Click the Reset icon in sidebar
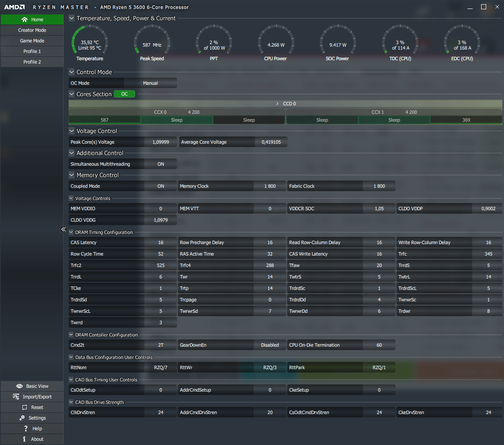 click(25, 407)
